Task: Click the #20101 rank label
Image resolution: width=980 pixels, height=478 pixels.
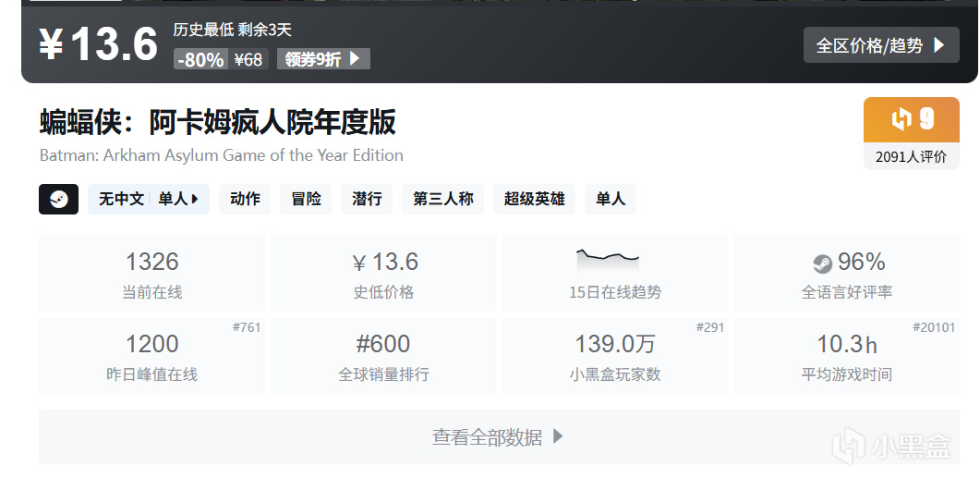Action: [x=934, y=327]
